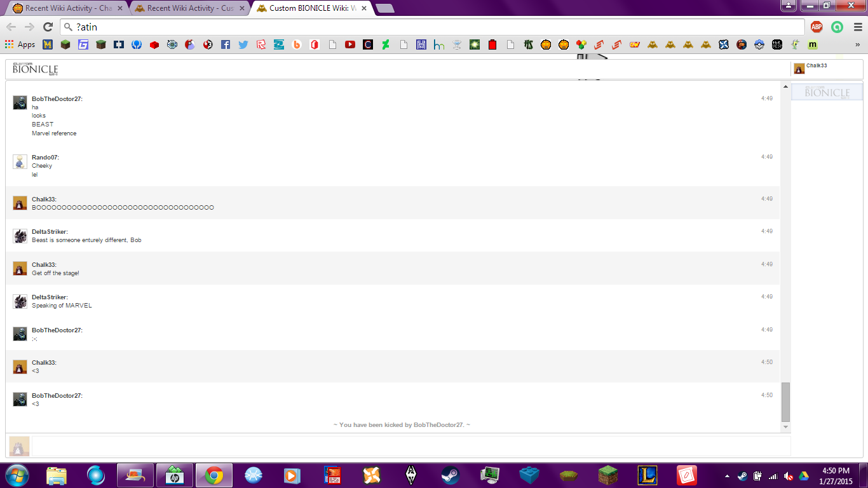Click Chalk33's name above 'Get off the stage!'
The width and height of the screenshot is (868, 488).
44,265
